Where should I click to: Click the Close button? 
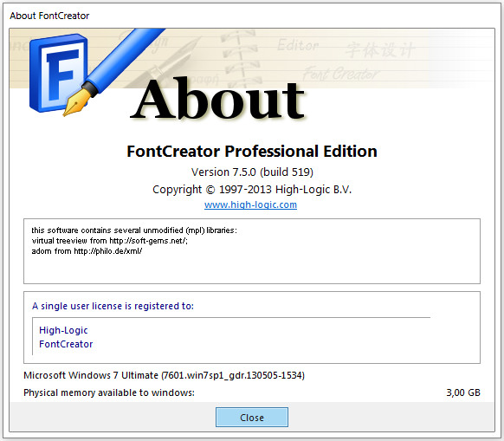tap(252, 418)
